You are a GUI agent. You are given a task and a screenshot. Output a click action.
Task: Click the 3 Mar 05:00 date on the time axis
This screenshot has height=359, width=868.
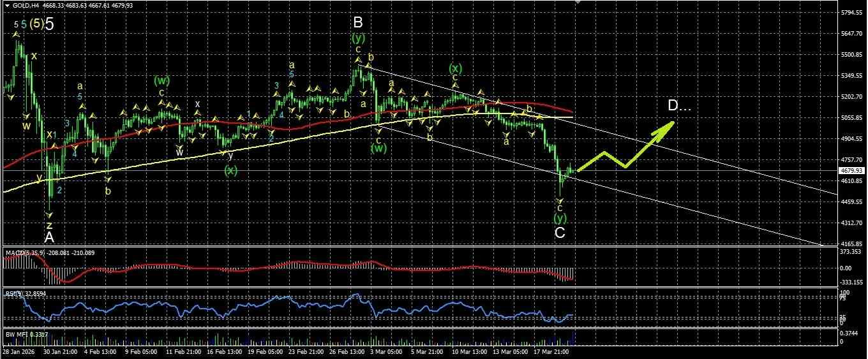point(387,351)
